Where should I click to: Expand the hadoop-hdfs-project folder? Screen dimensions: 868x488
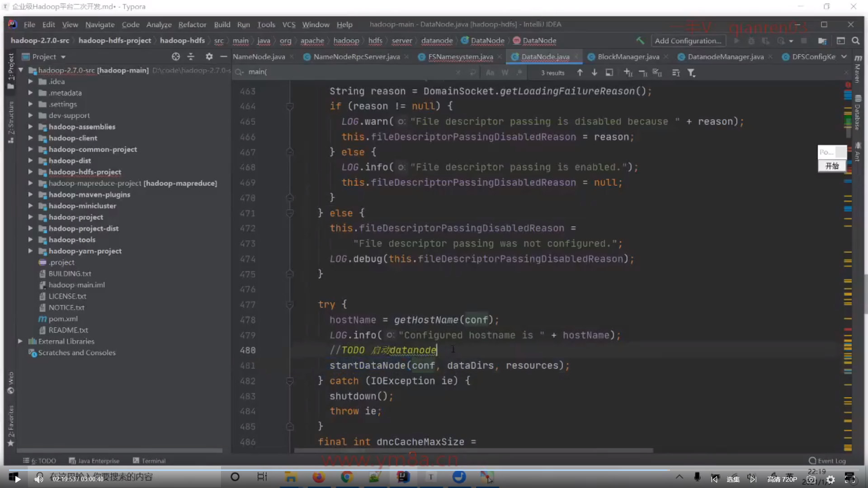(30, 172)
